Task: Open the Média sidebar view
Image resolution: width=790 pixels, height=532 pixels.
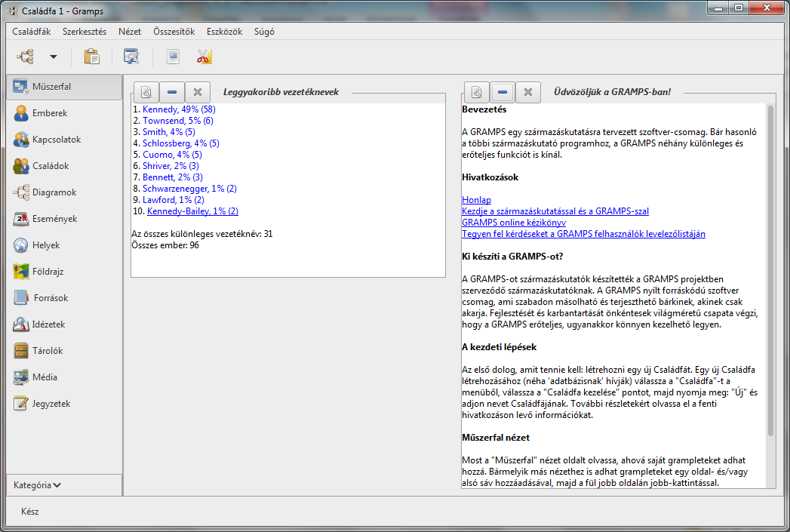Action: coord(64,377)
